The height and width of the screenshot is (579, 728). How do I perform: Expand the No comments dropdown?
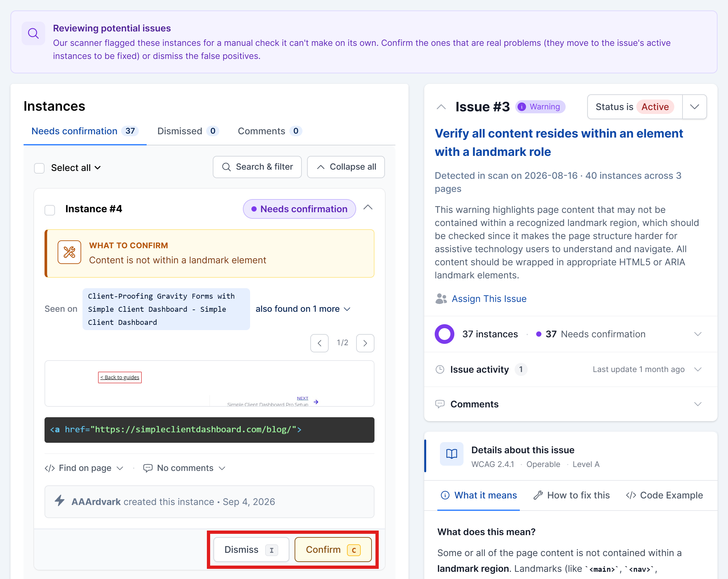click(x=184, y=468)
